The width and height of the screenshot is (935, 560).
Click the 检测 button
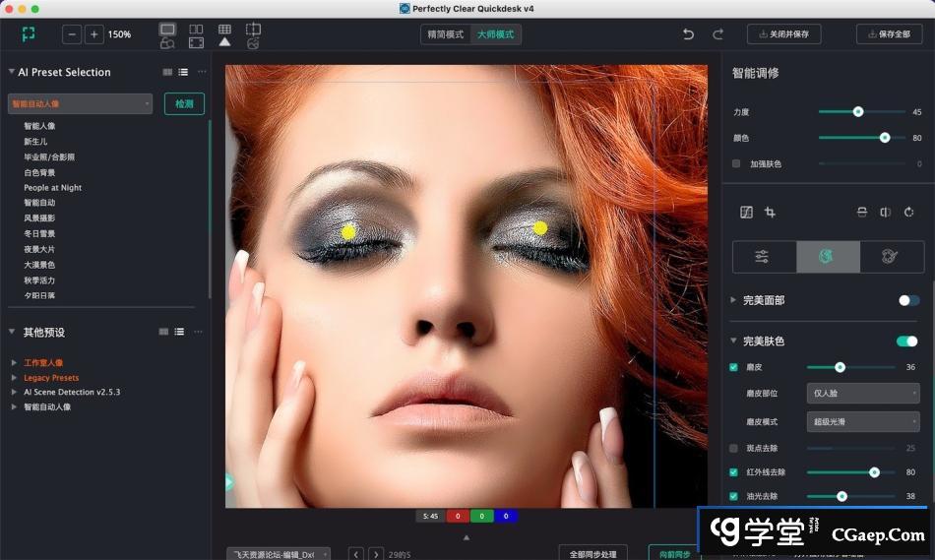pos(184,103)
